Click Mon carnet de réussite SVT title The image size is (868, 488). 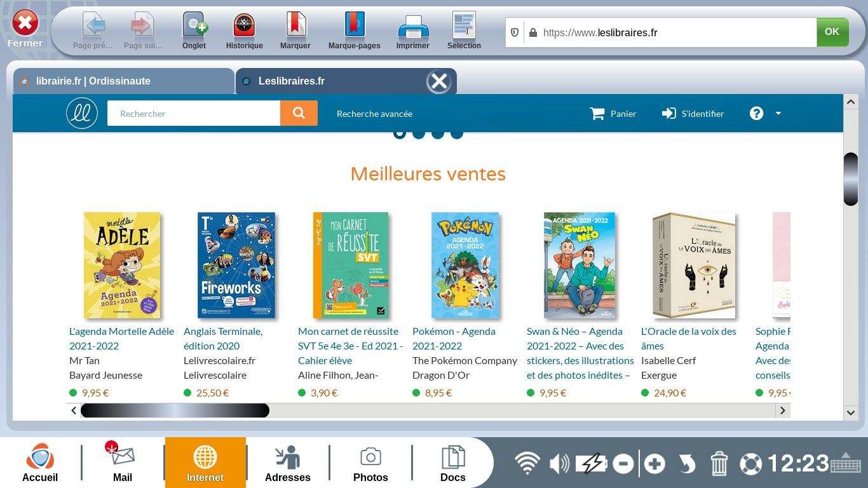tap(351, 346)
